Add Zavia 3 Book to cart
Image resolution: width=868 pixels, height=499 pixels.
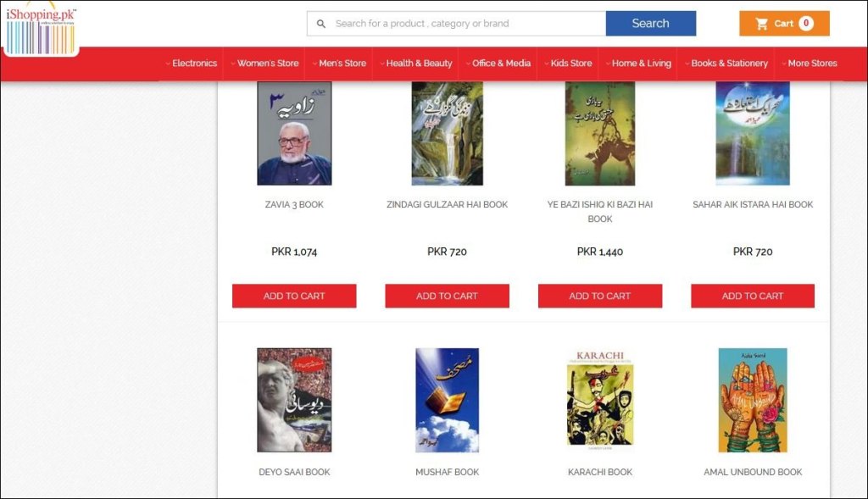point(294,296)
